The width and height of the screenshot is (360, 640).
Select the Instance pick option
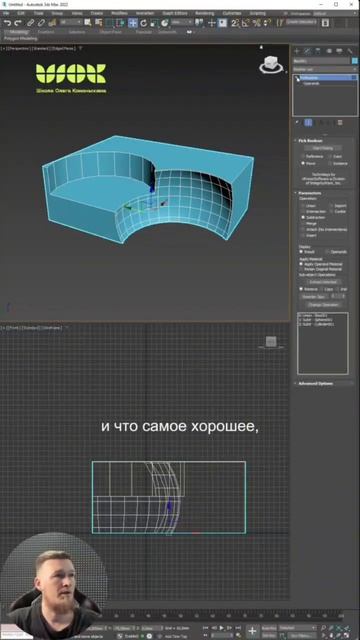tap(338, 164)
